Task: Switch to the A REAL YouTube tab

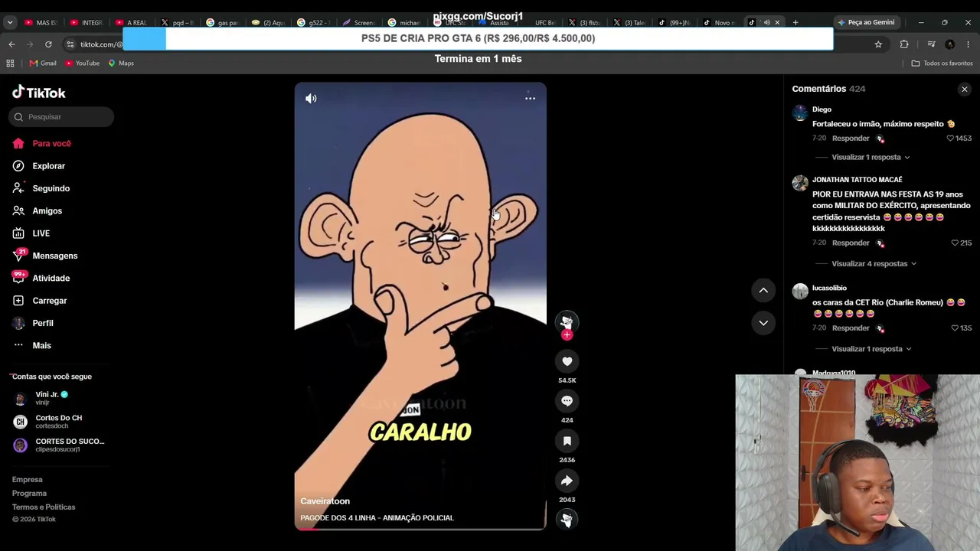Action: pyautogui.click(x=132, y=22)
